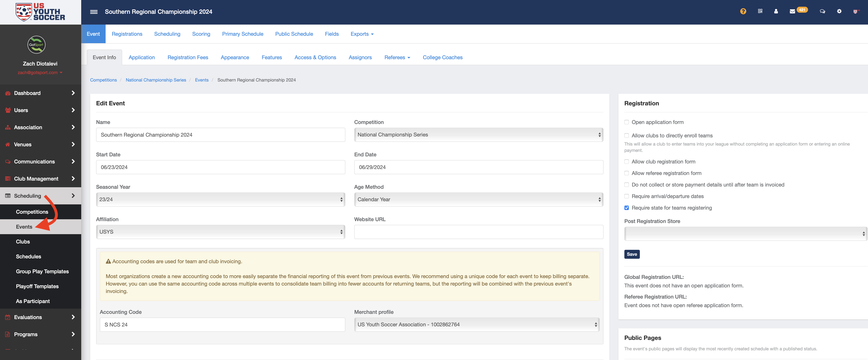
Task: Expand the Users sidebar chevron
Action: coord(73,110)
